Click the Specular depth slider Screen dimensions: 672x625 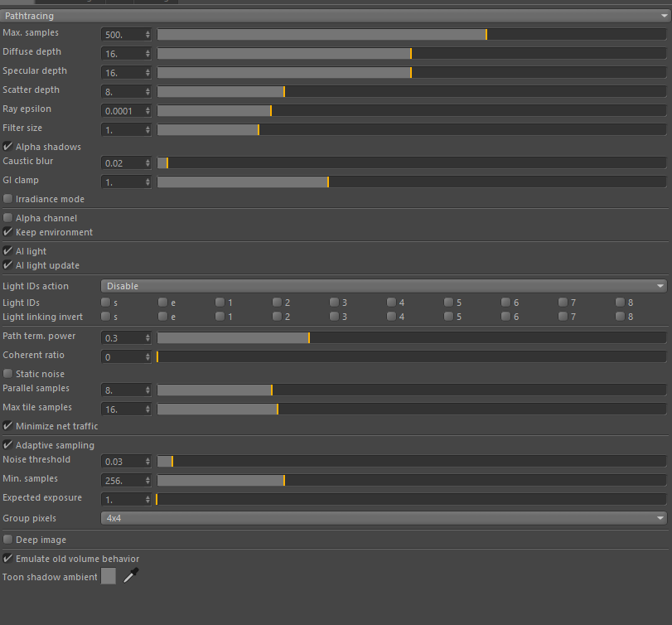412,72
